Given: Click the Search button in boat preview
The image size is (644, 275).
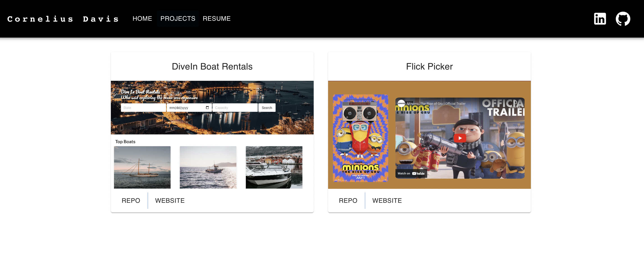Looking at the screenshot, I should [x=267, y=108].
